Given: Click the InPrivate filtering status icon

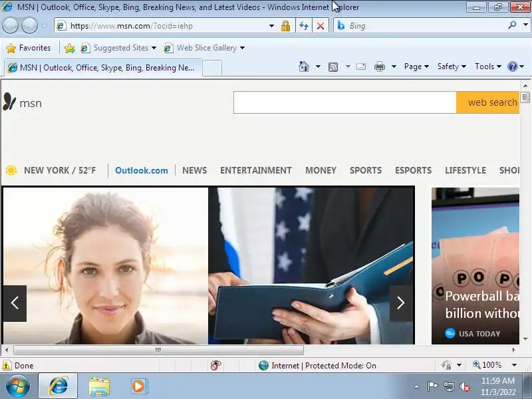Looking at the screenshot, I should 215,365.
